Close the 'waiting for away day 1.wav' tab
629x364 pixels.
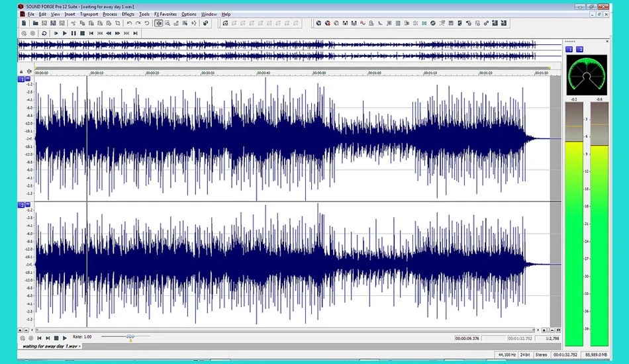pyautogui.click(x=79, y=346)
